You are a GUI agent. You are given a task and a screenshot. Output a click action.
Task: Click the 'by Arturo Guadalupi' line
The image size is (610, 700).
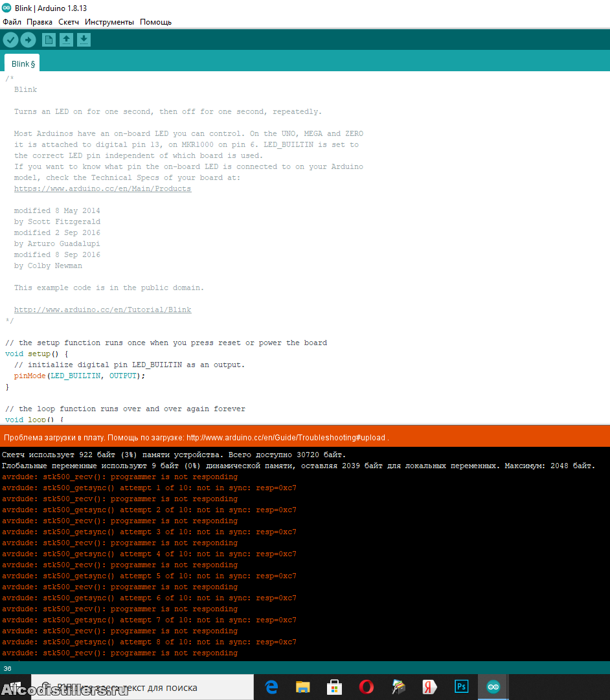pyautogui.click(x=57, y=243)
